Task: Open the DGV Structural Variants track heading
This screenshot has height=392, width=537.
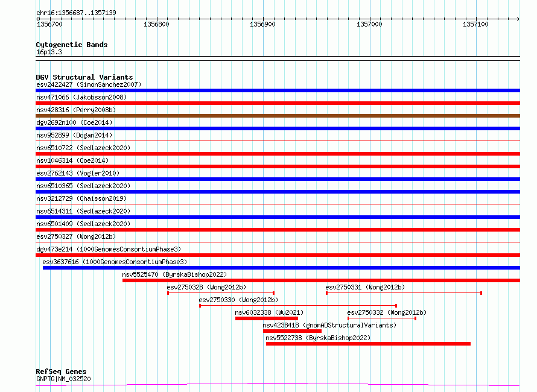Action: pyautogui.click(x=84, y=77)
